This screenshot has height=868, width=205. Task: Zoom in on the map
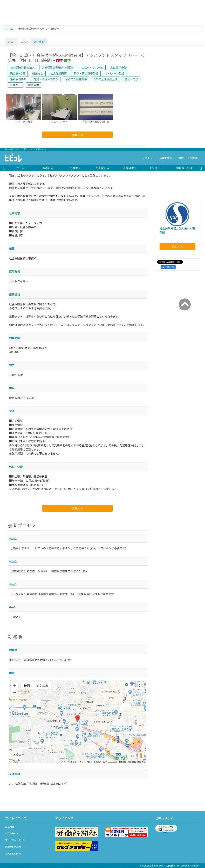[14, 686]
